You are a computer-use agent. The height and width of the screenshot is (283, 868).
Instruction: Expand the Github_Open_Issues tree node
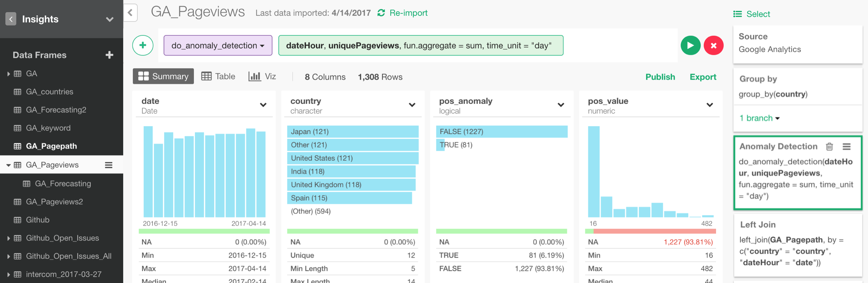(8, 238)
